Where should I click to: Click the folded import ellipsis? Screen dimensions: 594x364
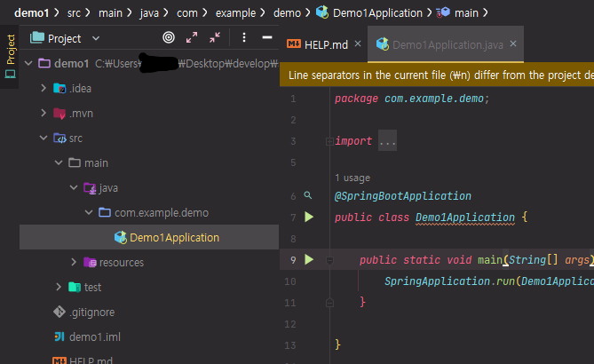[x=387, y=141]
